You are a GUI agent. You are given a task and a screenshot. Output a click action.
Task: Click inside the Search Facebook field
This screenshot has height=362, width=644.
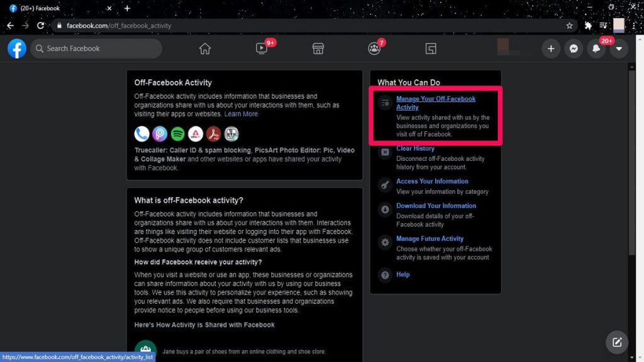pos(94,48)
